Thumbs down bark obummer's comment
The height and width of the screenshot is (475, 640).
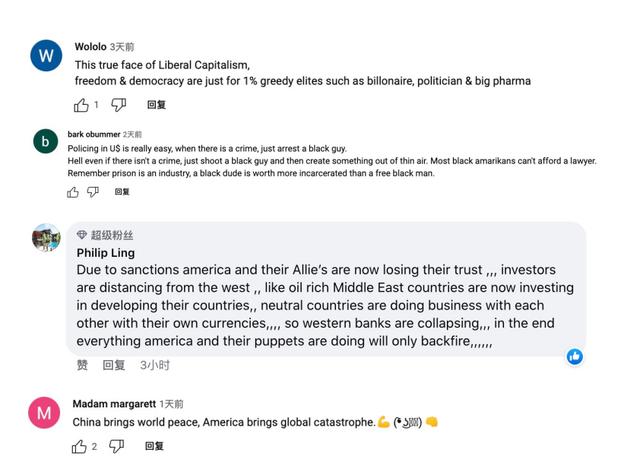pyautogui.click(x=96, y=192)
